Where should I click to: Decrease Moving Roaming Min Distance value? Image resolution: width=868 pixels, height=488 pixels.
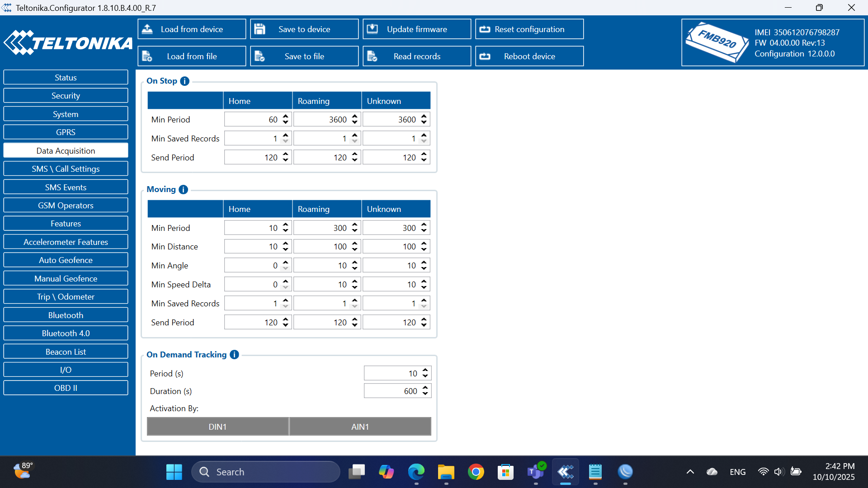coord(354,249)
